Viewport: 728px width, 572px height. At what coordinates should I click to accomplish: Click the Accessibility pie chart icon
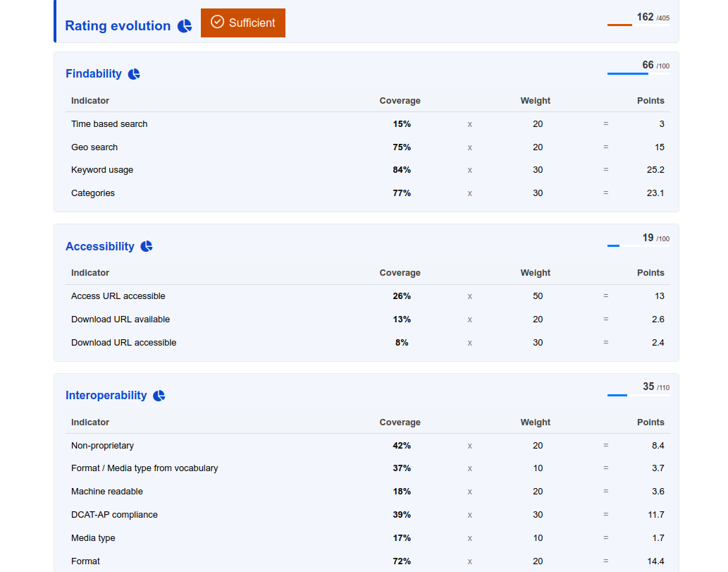pos(147,247)
